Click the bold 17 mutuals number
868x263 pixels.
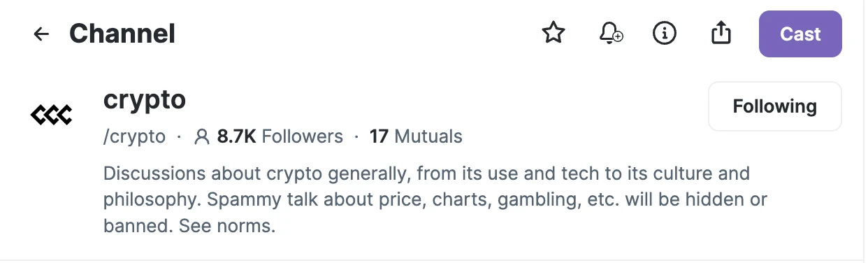point(379,136)
